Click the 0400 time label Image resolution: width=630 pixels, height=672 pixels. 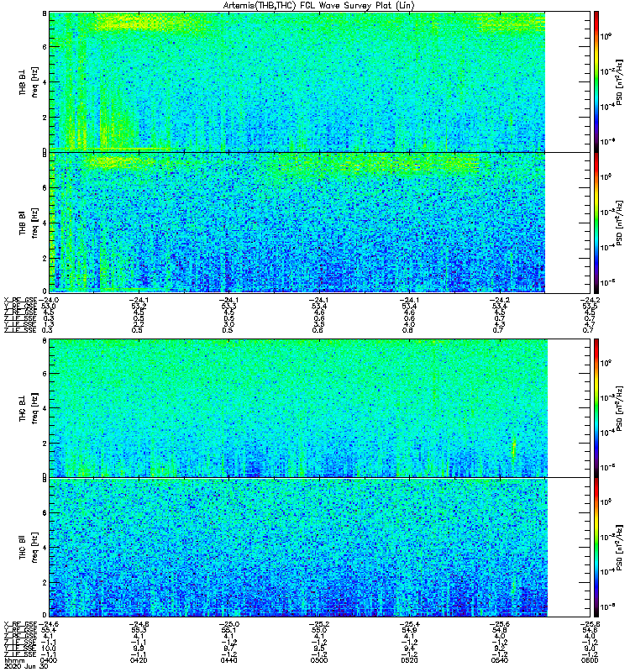50,660
